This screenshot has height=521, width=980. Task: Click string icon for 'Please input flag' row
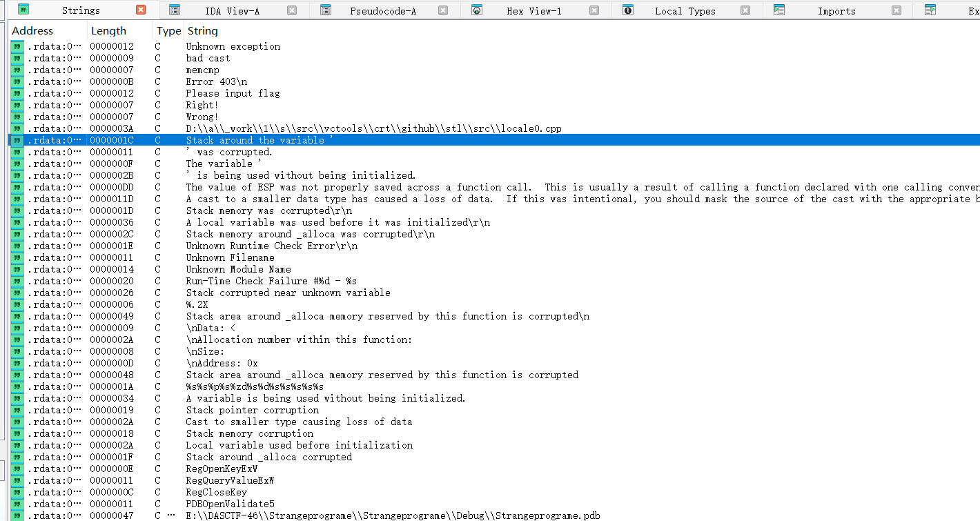point(17,93)
